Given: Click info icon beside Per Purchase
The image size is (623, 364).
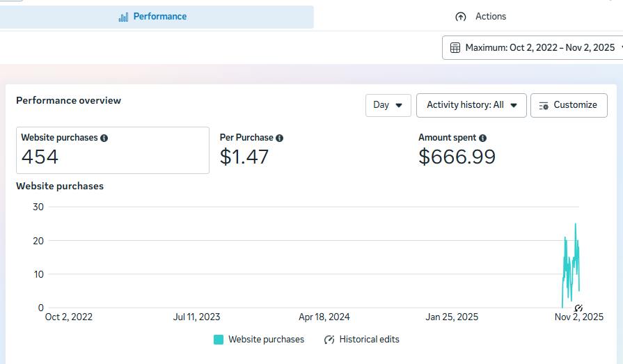Looking at the screenshot, I should (x=279, y=138).
